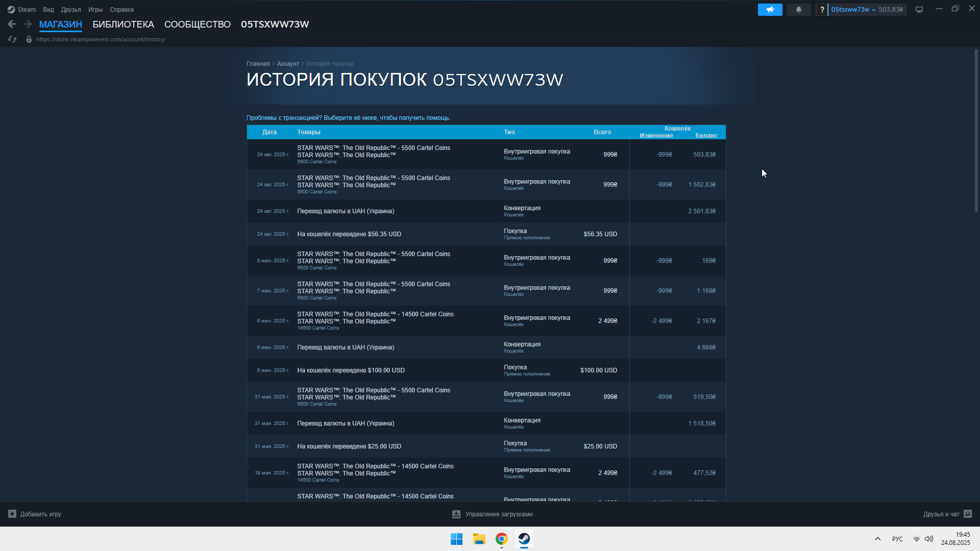Click the padlock icon beside the URL

coord(29,39)
